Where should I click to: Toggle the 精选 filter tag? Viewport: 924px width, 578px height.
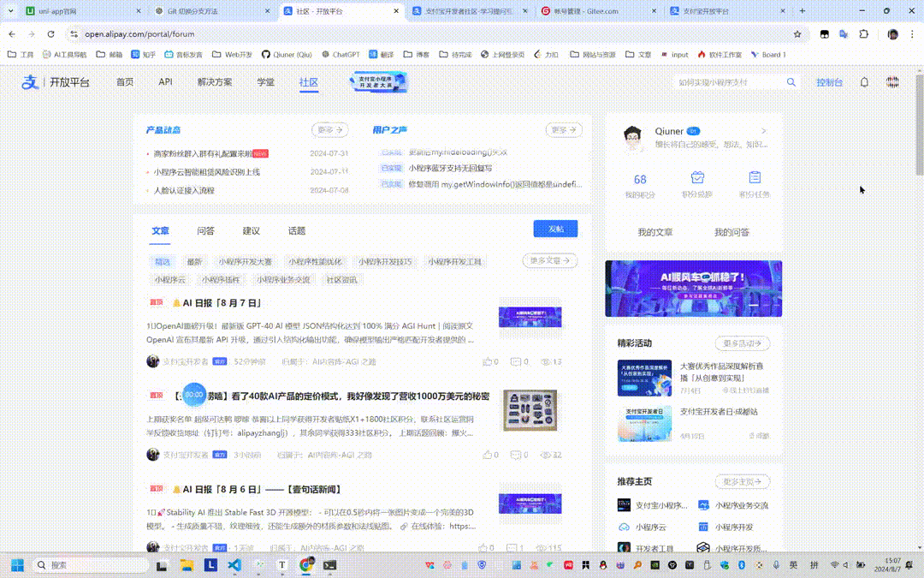(163, 261)
